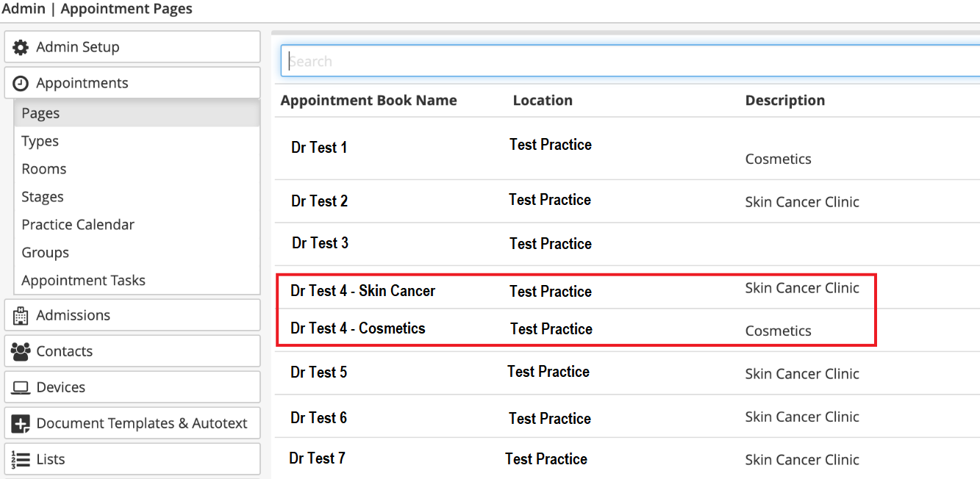Click the Appointments clock icon
This screenshot has width=980, height=479.
point(21,83)
